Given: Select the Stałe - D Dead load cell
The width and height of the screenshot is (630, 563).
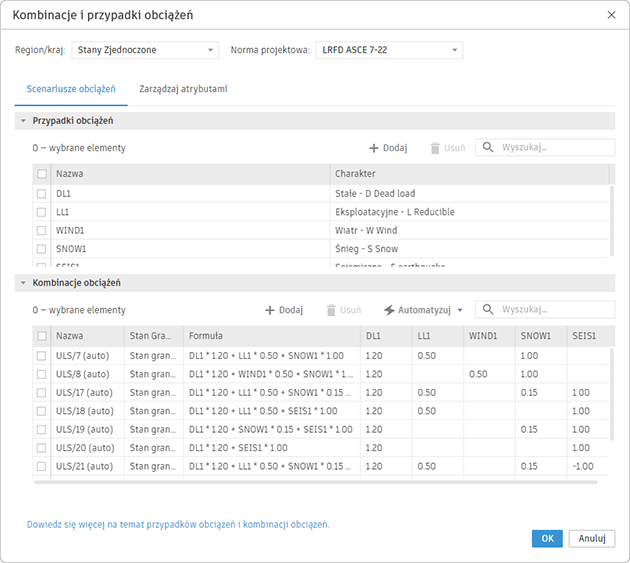Looking at the screenshot, I should point(470,194).
